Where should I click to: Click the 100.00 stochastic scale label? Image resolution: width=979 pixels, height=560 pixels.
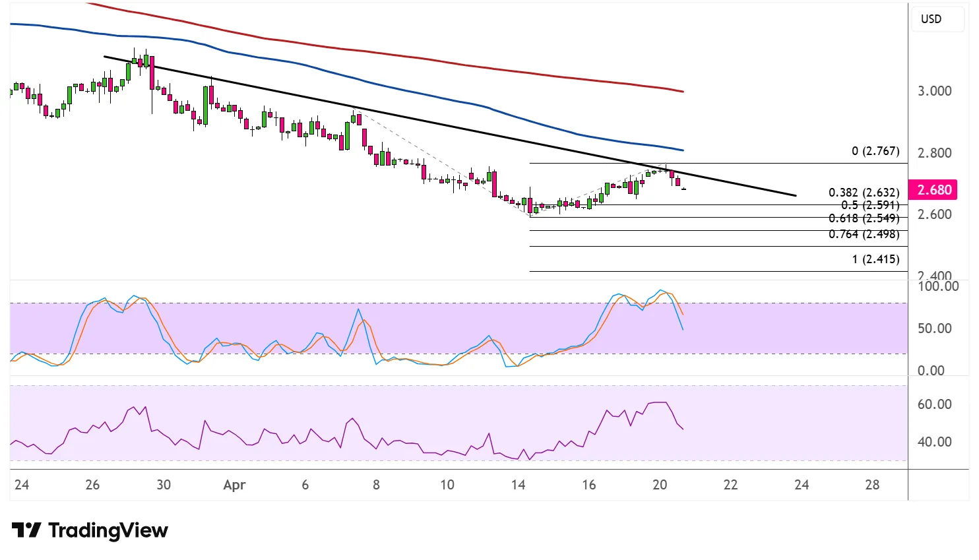(x=937, y=286)
